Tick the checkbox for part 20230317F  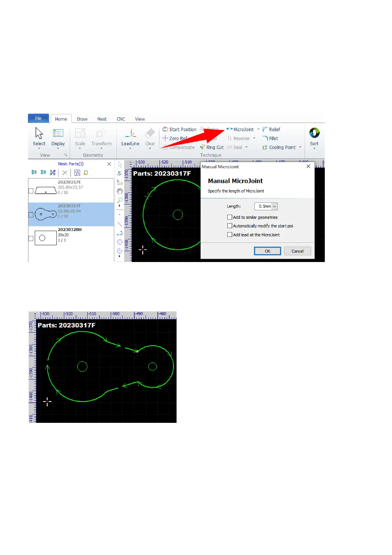[x=31, y=215]
